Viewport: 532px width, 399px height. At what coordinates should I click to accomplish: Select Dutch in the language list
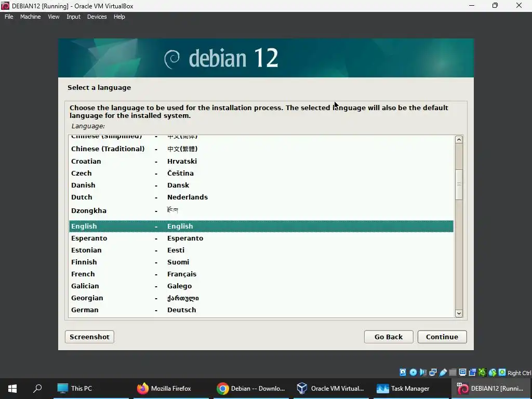click(x=261, y=197)
